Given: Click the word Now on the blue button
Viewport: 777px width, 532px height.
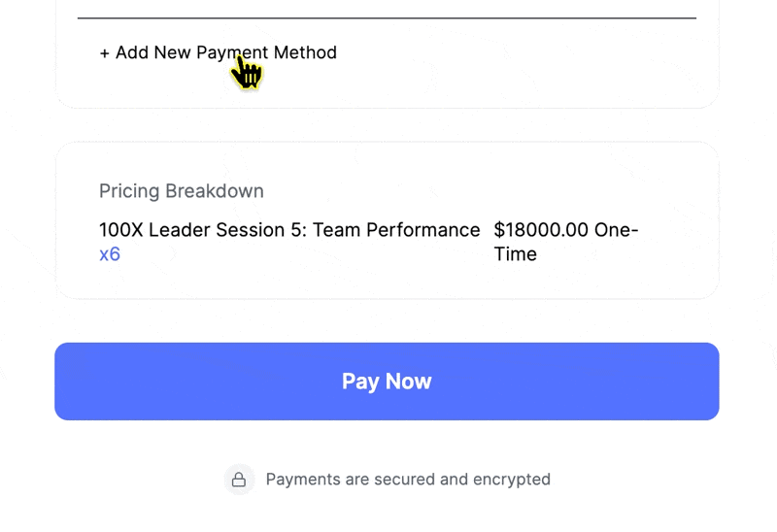Looking at the screenshot, I should (408, 382).
